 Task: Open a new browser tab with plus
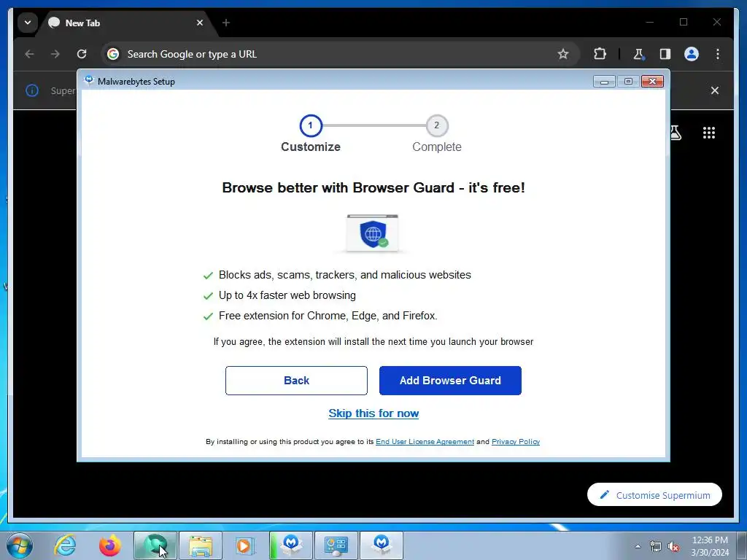pyautogui.click(x=226, y=23)
